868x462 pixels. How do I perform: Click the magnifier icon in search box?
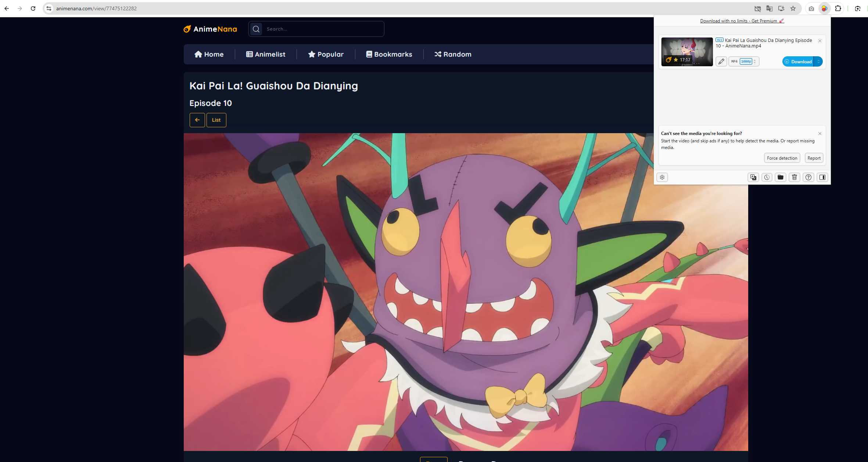256,29
